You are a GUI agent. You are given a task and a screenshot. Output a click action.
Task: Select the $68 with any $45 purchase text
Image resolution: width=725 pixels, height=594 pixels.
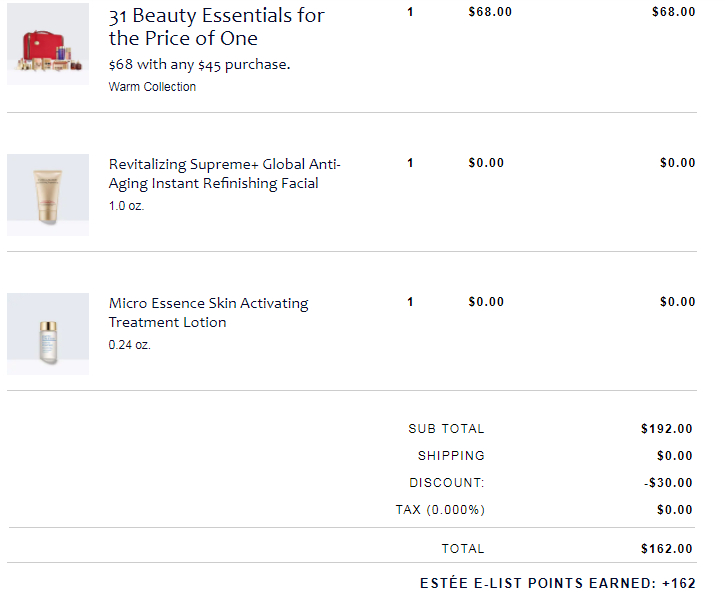click(199, 64)
